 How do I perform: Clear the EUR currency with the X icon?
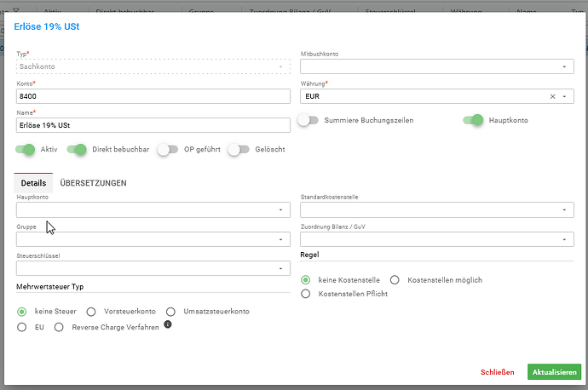pyautogui.click(x=552, y=97)
